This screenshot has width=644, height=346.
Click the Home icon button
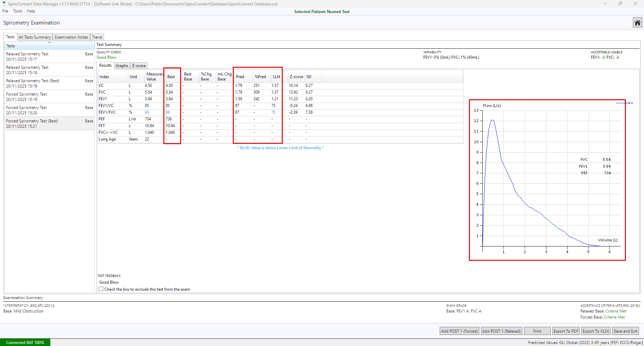point(637,23)
